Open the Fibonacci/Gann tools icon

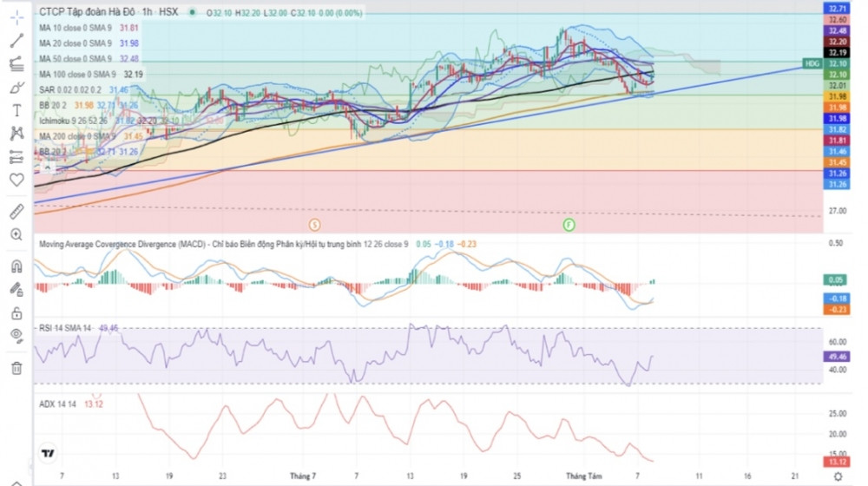[x=16, y=63]
